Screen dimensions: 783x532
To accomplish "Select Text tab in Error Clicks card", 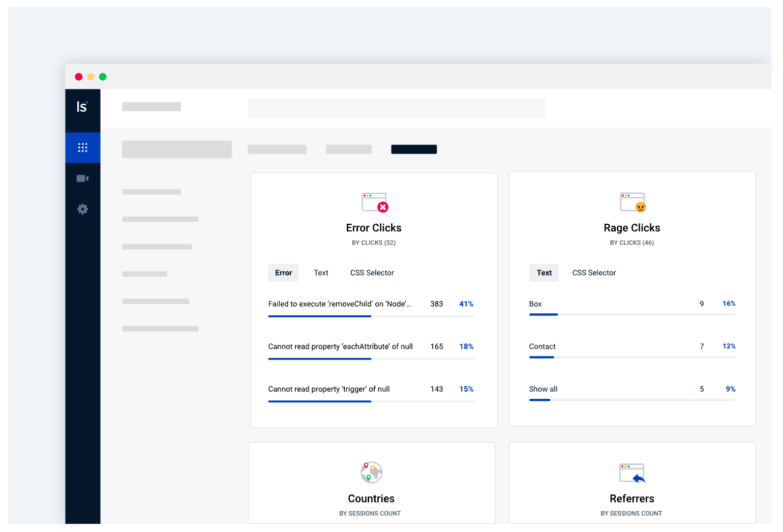I will click(321, 273).
